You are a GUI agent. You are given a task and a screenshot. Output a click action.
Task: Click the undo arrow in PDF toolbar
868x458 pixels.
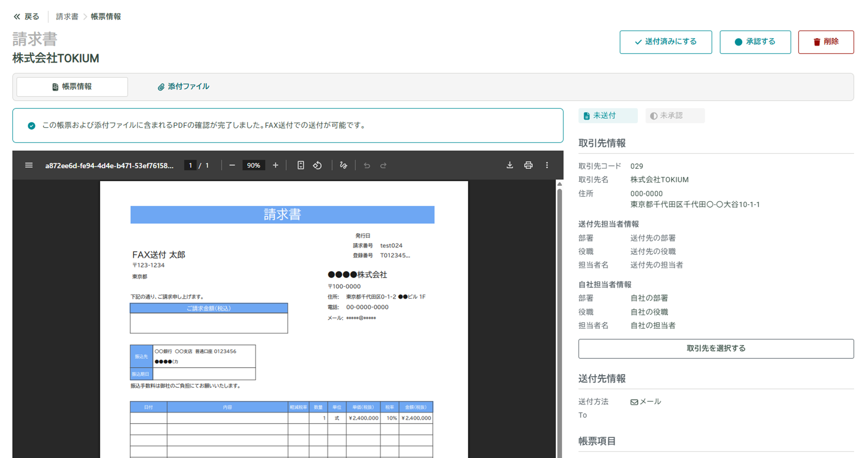pos(367,165)
